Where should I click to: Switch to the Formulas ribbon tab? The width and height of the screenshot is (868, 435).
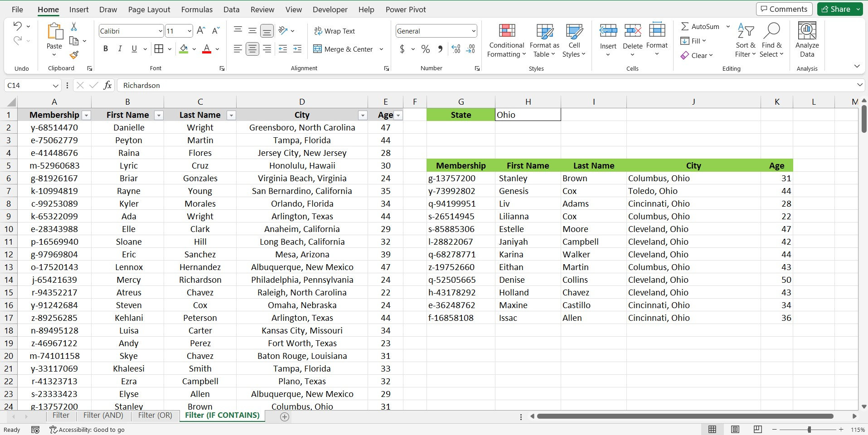[x=197, y=9]
